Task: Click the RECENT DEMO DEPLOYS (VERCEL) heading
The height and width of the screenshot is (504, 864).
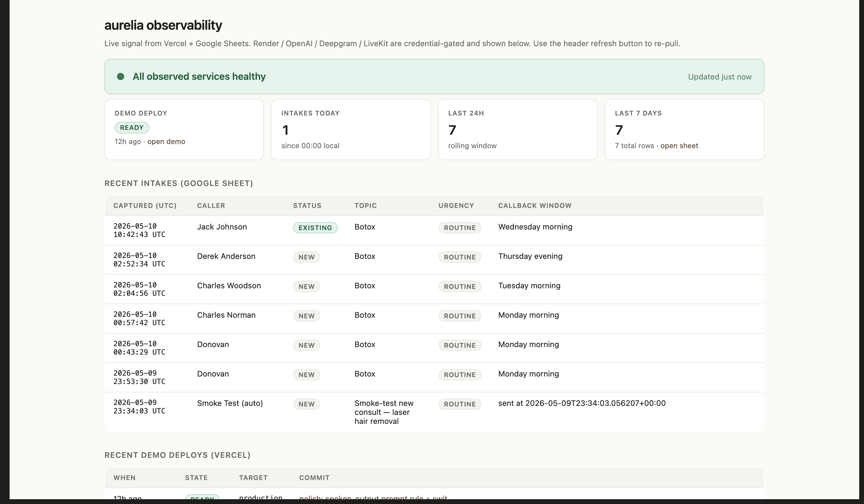Action: [177, 455]
